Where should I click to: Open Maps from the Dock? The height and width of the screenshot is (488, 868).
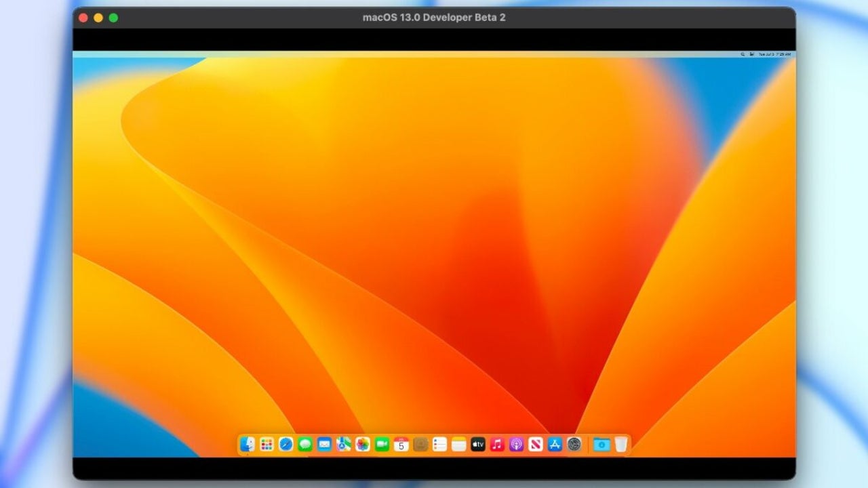tap(343, 445)
